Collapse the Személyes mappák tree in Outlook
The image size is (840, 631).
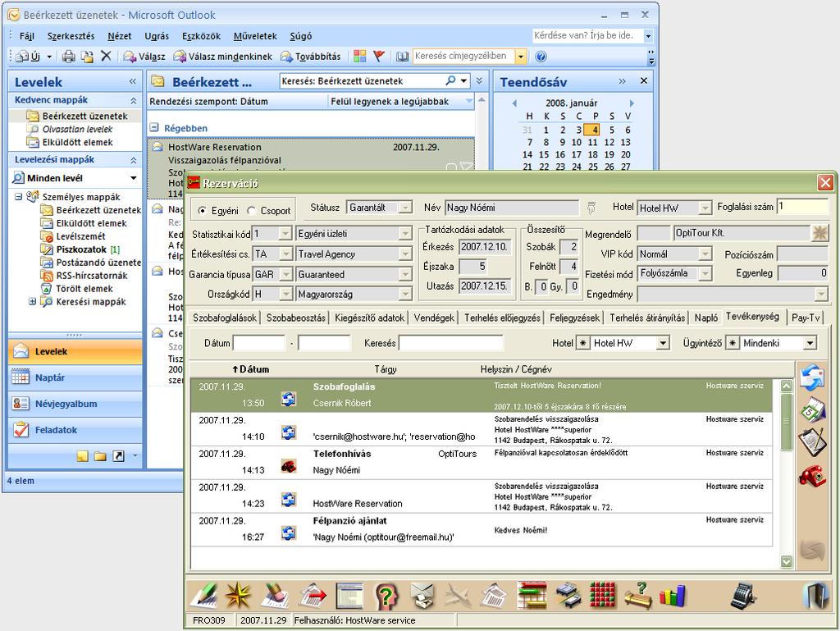(18, 197)
